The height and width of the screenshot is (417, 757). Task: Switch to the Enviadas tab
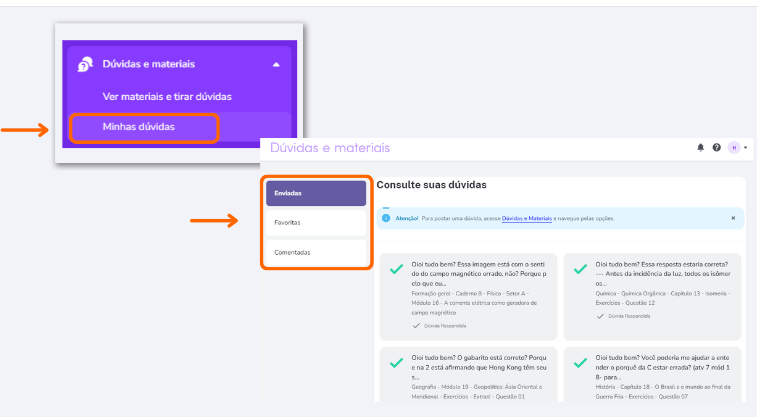(x=316, y=193)
